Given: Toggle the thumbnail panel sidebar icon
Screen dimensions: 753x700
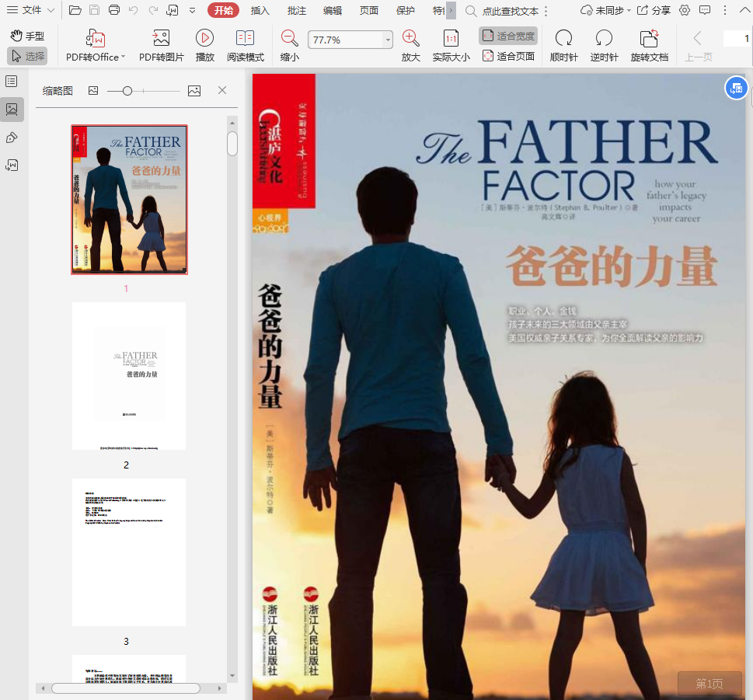Looking at the screenshot, I should 12,109.
